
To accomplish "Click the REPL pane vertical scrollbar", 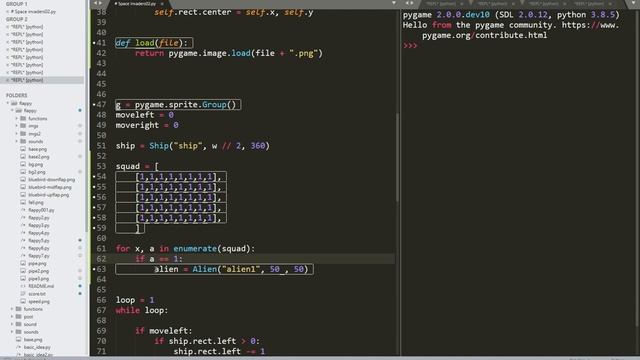I will (637, 169).
